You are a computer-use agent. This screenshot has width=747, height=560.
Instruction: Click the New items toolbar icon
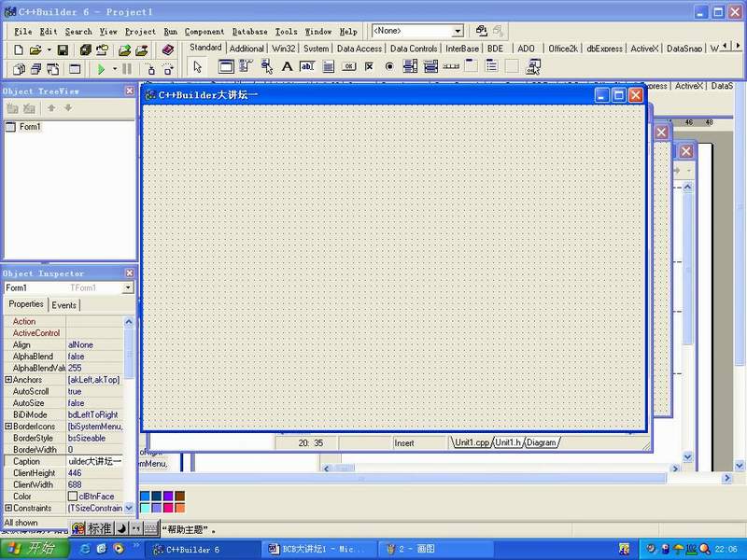click(19, 49)
